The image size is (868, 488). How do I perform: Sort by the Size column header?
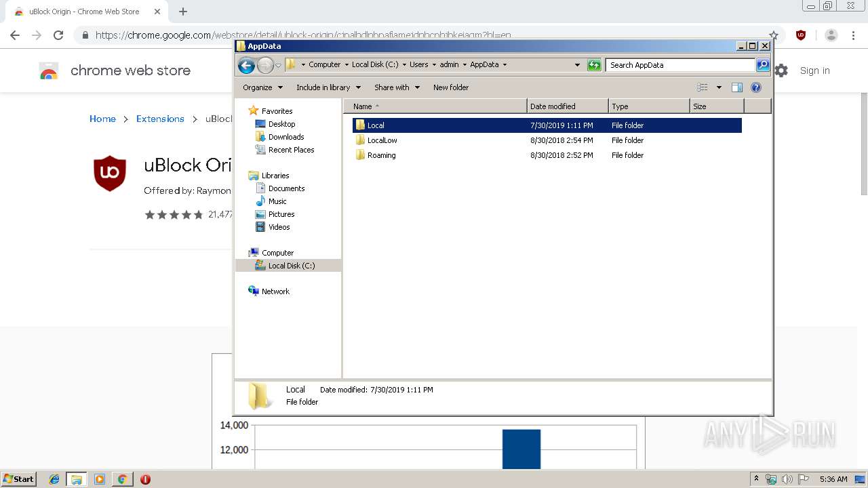click(x=717, y=106)
